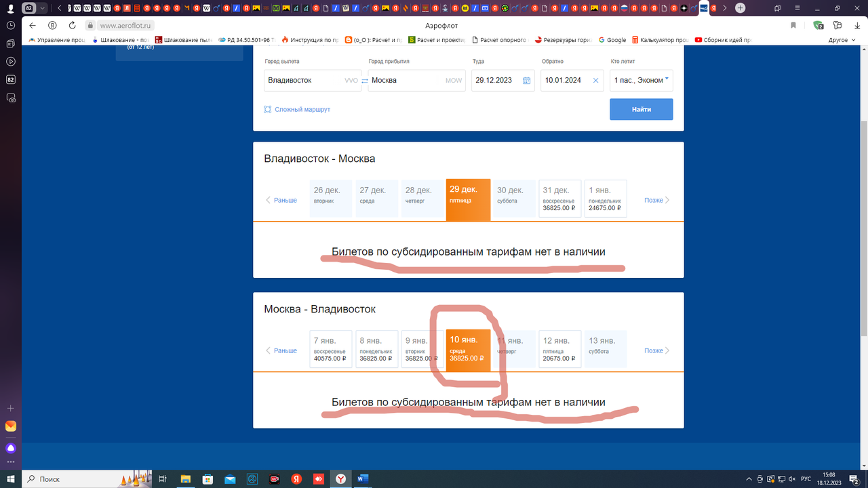This screenshot has width=868, height=488.
Task: Open Windows Start menu
Action: [x=10, y=479]
